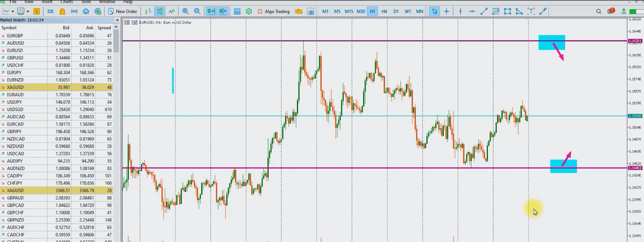Select EURUSD row in Market Watch
The image size is (644, 242).
(x=57, y=50)
